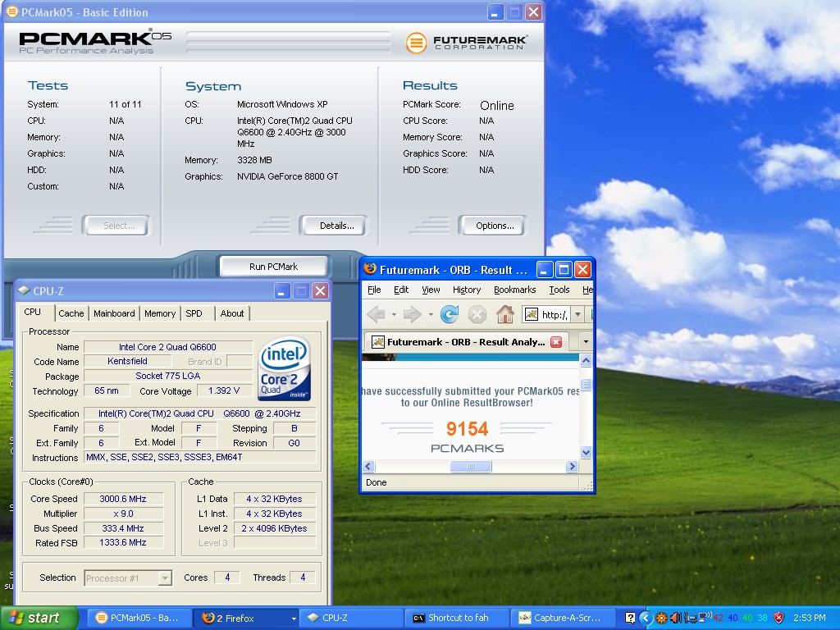840x630 pixels.
Task: Switch to CPU-Z in the taskbar
Action: tap(349, 618)
